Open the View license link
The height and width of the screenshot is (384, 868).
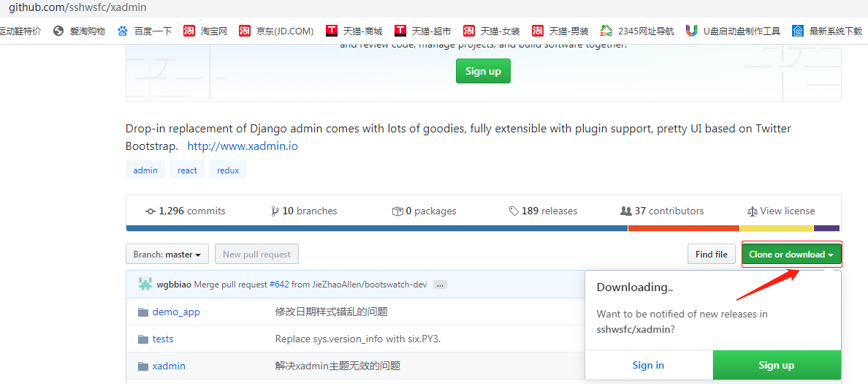pyautogui.click(x=781, y=211)
